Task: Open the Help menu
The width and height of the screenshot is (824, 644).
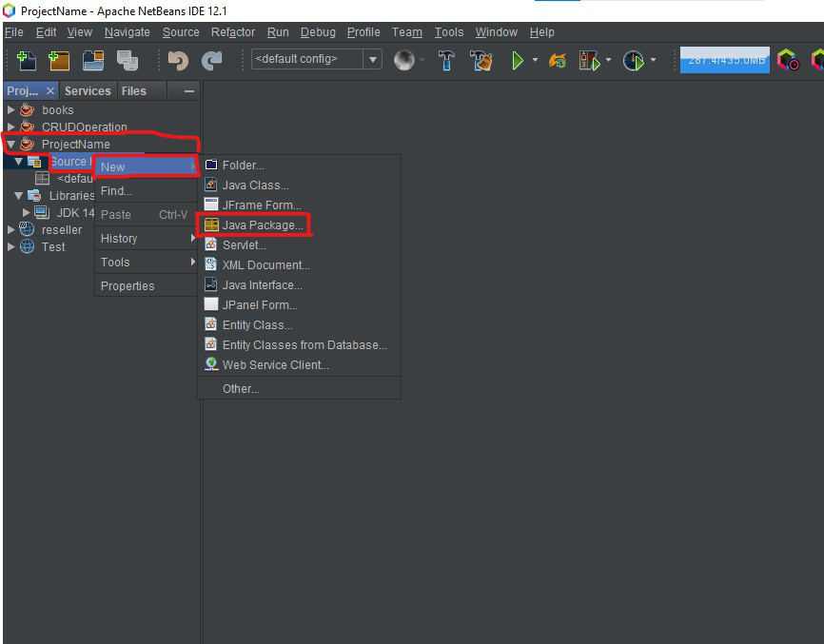Action: [x=541, y=32]
